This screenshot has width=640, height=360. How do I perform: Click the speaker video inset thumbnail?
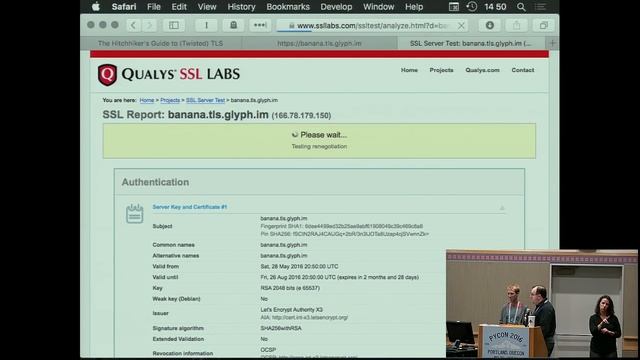point(542,304)
